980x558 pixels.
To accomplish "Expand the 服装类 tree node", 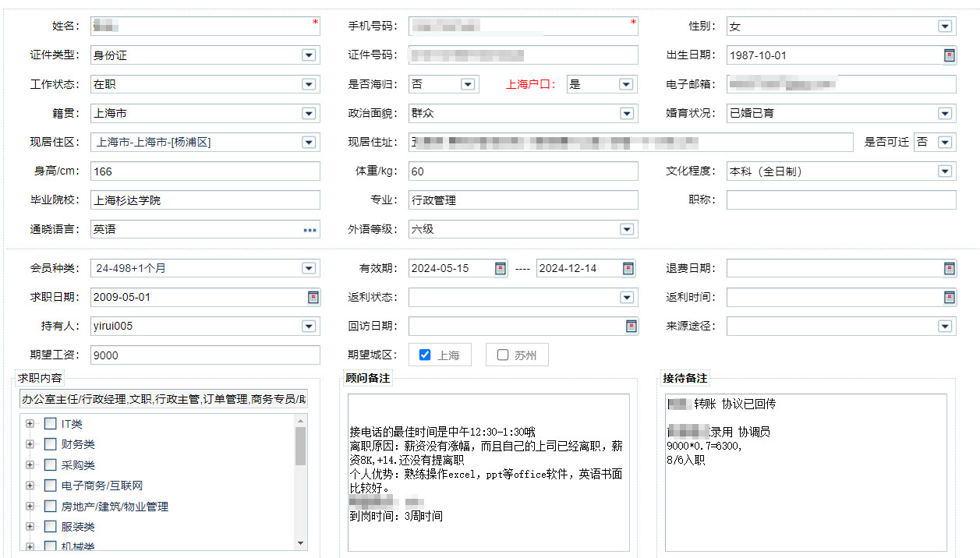I will pyautogui.click(x=30, y=527).
